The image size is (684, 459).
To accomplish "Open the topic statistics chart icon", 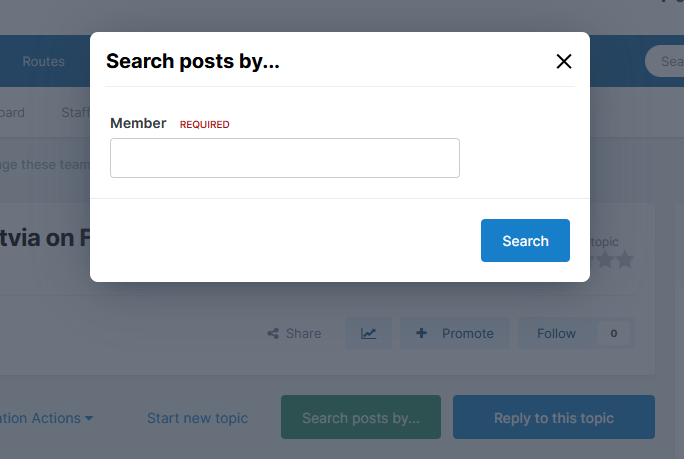I will click(x=369, y=333).
